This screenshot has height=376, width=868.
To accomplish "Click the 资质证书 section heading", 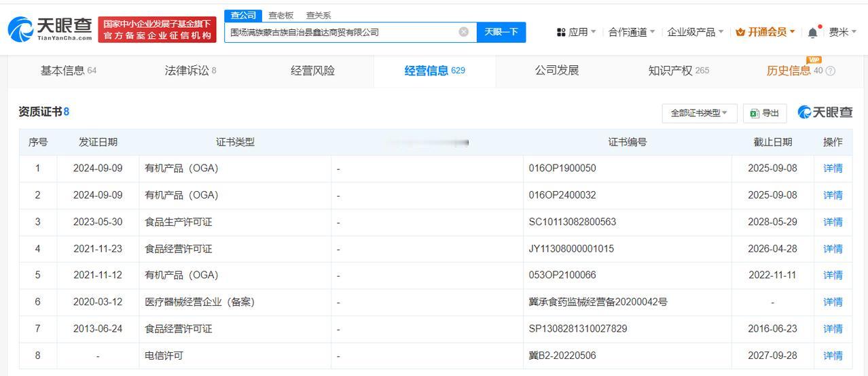I will [x=43, y=112].
